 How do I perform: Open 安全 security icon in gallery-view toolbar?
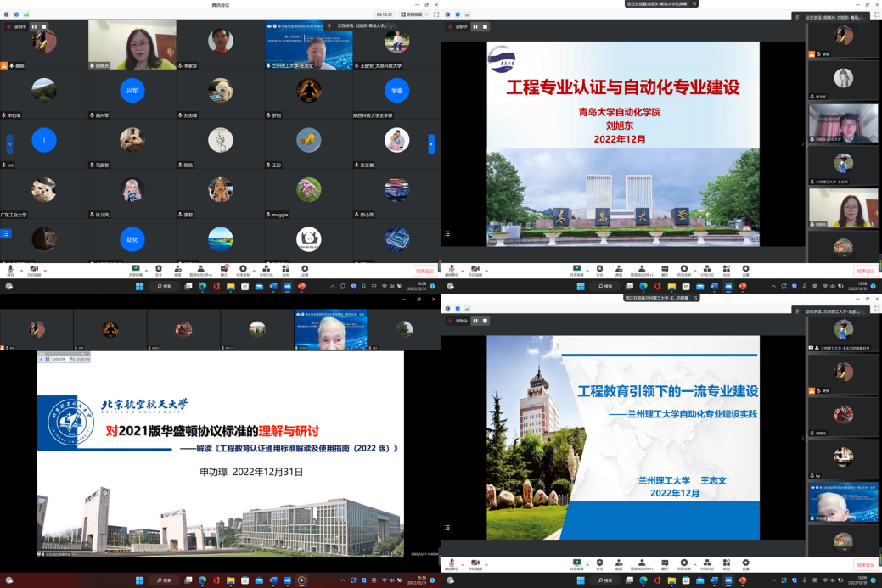(x=159, y=268)
